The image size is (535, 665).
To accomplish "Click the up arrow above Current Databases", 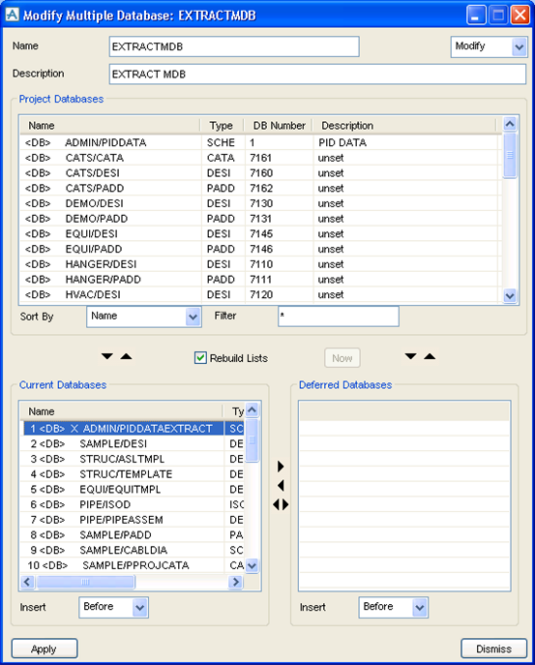I will click(x=126, y=356).
